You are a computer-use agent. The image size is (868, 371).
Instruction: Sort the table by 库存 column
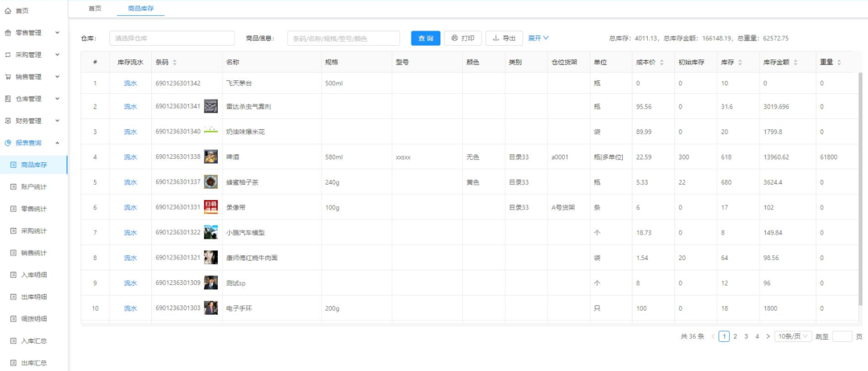pos(741,63)
